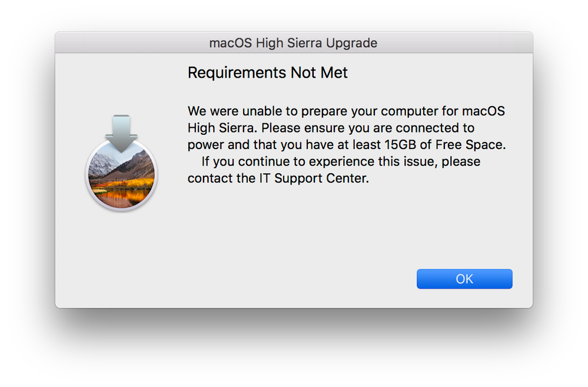The width and height of the screenshot is (588, 387).
Task: Click the blue OK button
Action: 464,279
